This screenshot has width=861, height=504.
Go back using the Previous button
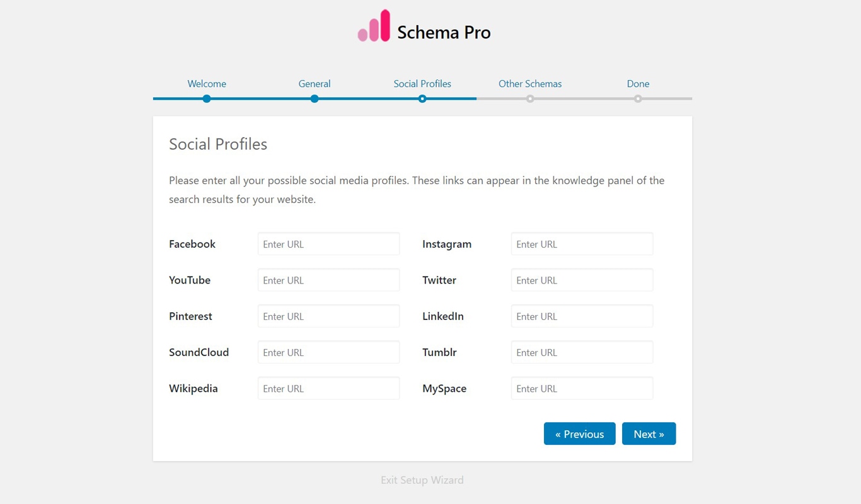(x=579, y=433)
